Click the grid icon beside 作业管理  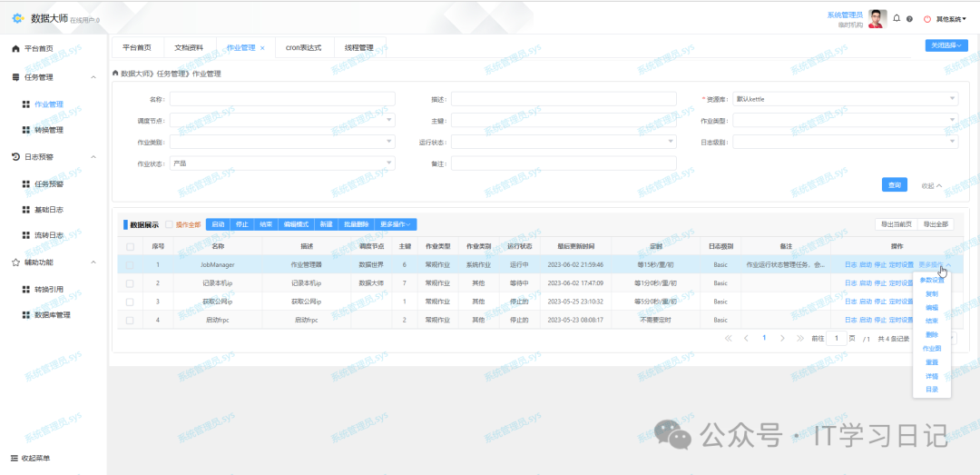point(26,104)
